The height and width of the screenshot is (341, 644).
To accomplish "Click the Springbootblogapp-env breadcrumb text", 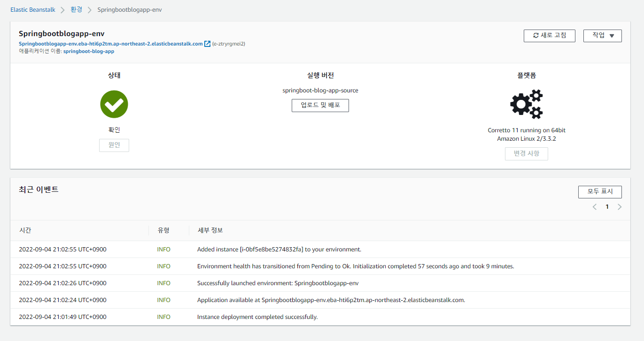I will coord(130,10).
